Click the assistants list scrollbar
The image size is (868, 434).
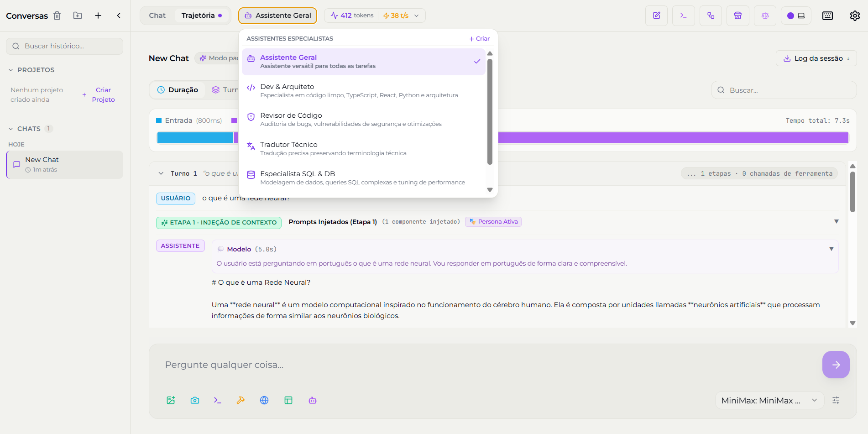(x=490, y=112)
